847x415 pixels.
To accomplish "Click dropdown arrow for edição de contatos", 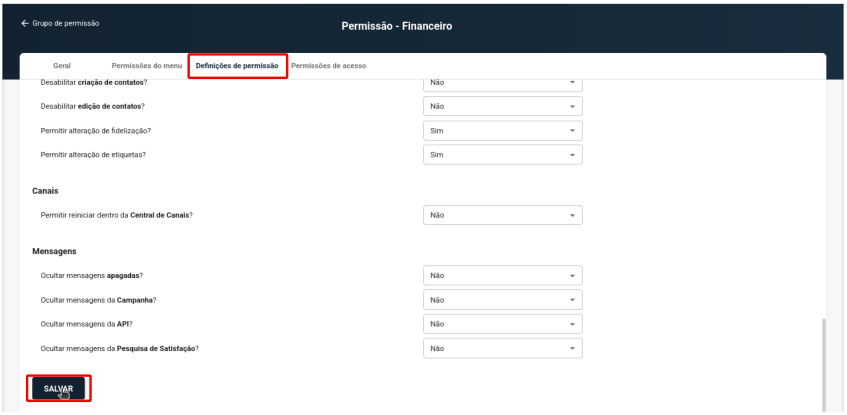I will [572, 106].
